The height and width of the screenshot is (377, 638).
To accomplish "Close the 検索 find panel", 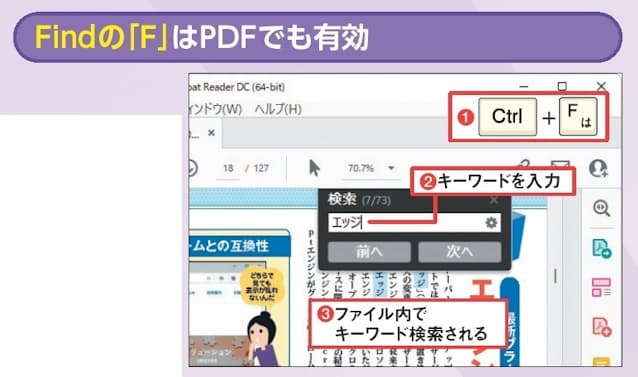I will point(494,200).
